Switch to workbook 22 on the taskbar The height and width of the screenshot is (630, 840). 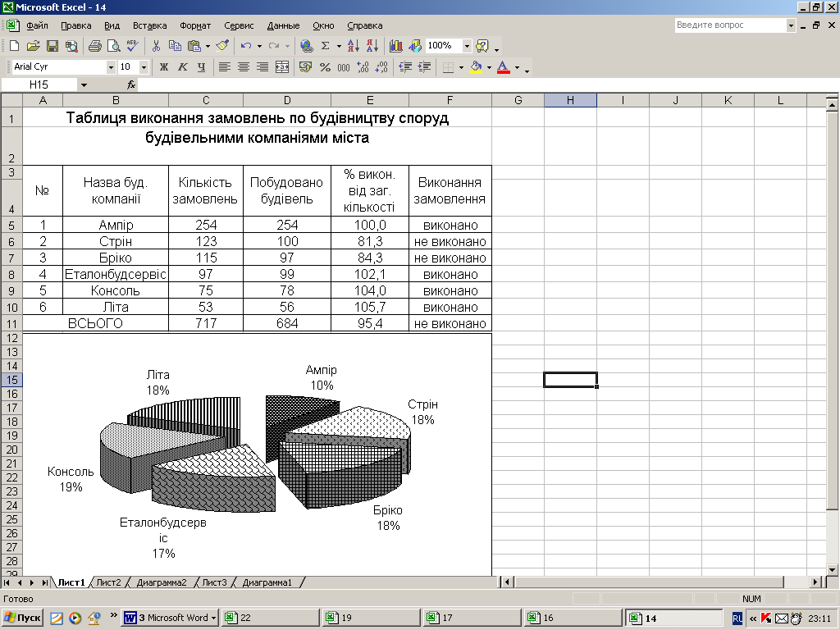point(270,618)
